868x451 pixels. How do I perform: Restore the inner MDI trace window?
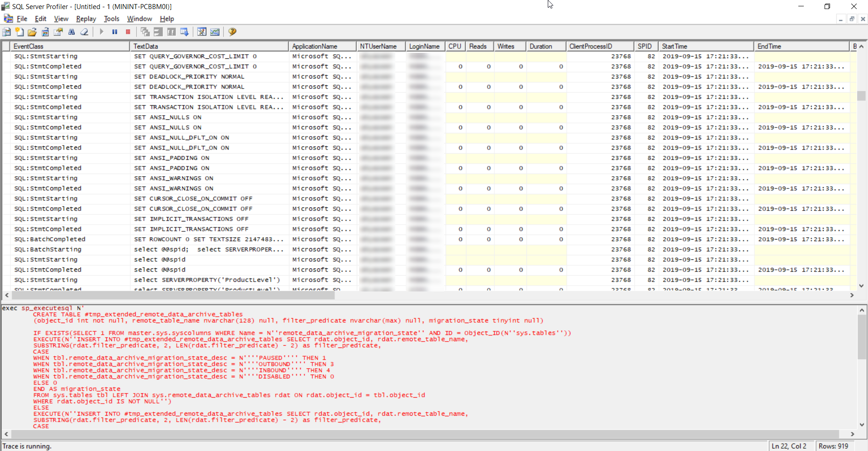click(x=852, y=19)
